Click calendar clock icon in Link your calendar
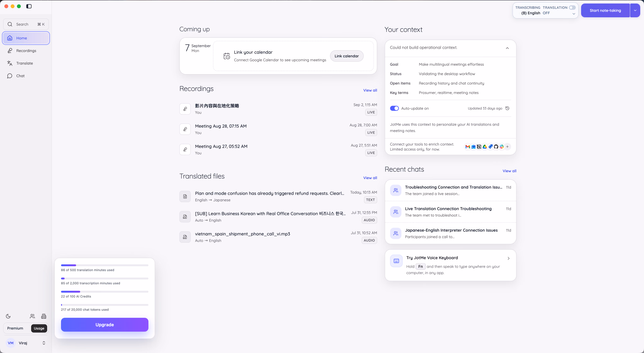This screenshot has height=353, width=644. pyautogui.click(x=226, y=56)
